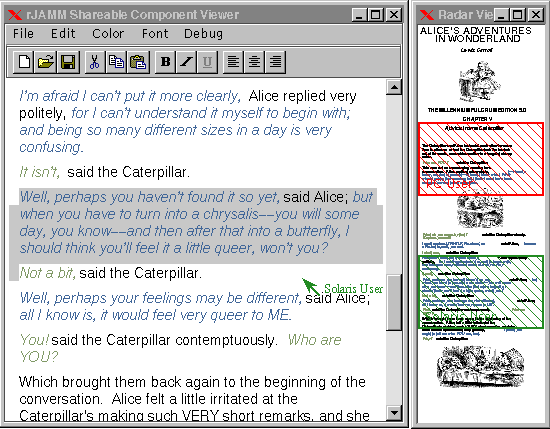Image resolution: width=550 pixels, height=429 pixels.
Task: Toggle the greyed Underline button
Action: 207,62
